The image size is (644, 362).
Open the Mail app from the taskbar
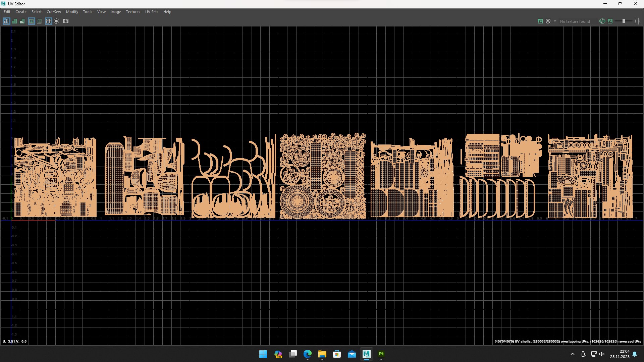click(x=352, y=354)
